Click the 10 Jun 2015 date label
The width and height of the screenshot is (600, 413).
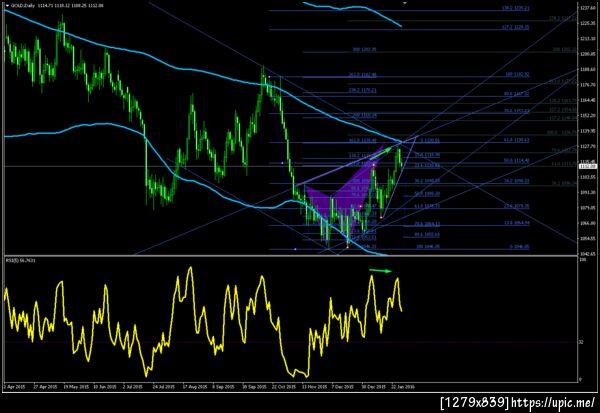105,387
